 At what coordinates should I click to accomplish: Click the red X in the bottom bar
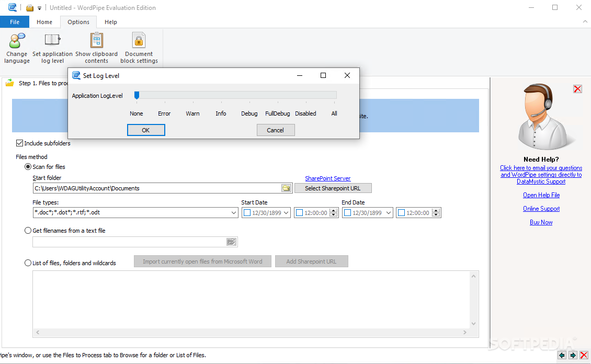point(584,355)
